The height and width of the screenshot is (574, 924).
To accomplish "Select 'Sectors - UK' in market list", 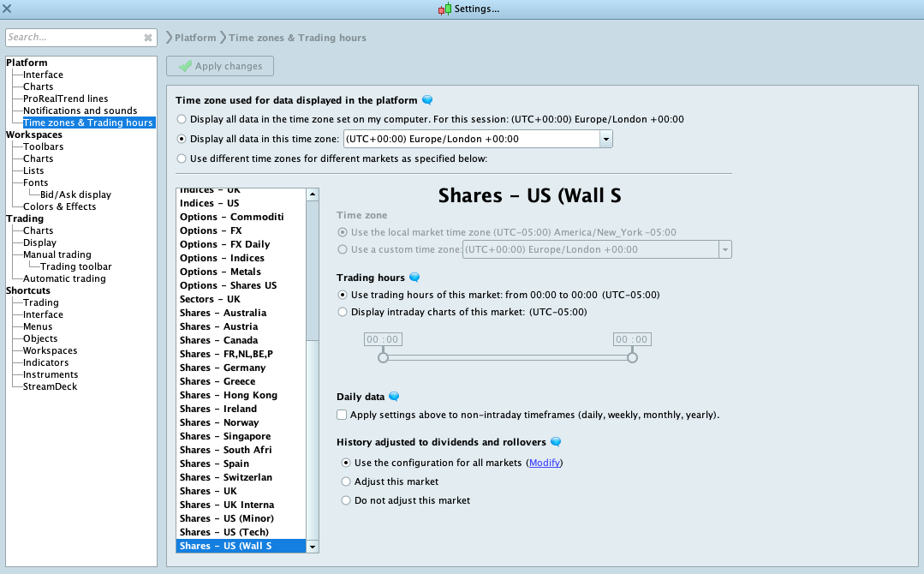I will 241,299.
